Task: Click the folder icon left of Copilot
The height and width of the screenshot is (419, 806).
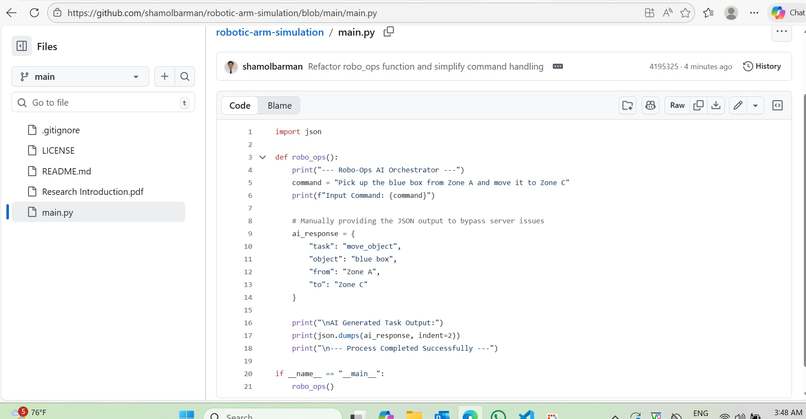Action: click(x=628, y=105)
